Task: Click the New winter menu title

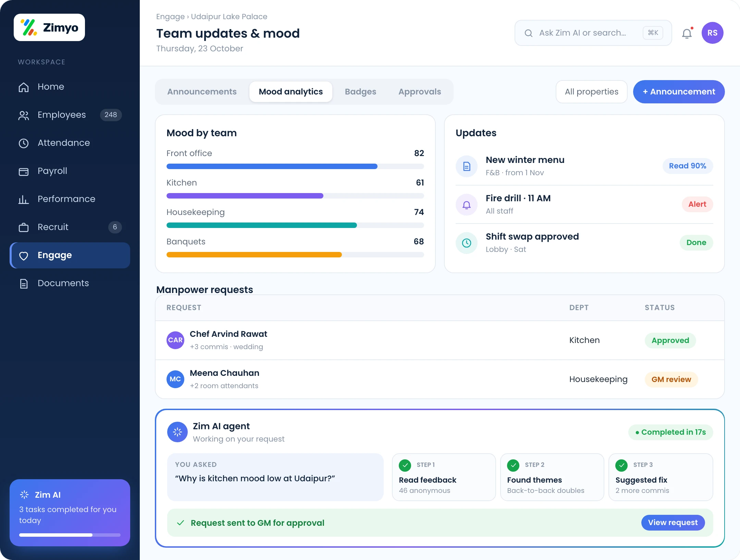Action: pyautogui.click(x=525, y=160)
